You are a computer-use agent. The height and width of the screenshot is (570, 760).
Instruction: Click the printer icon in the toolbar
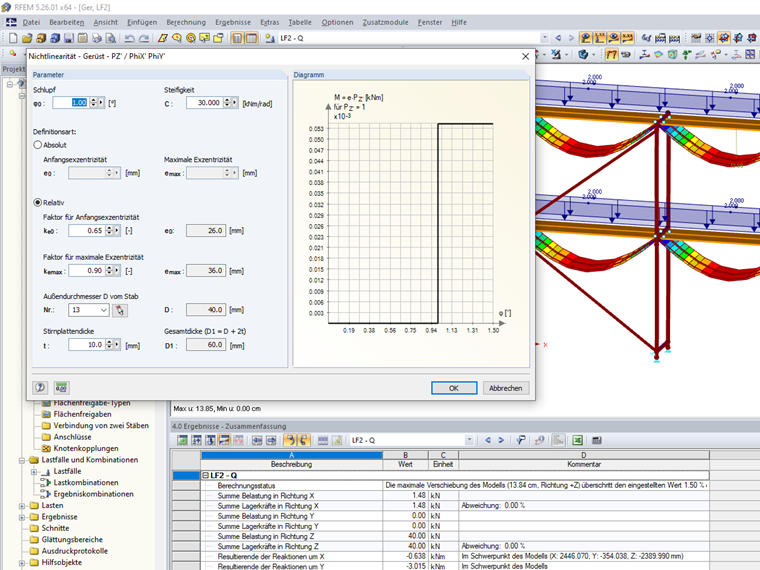coord(97,38)
